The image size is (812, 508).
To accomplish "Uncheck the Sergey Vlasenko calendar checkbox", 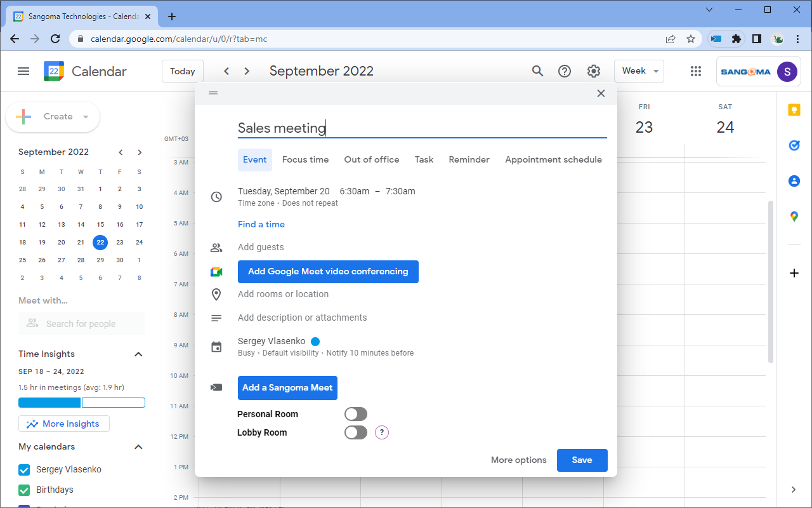I will (x=25, y=470).
